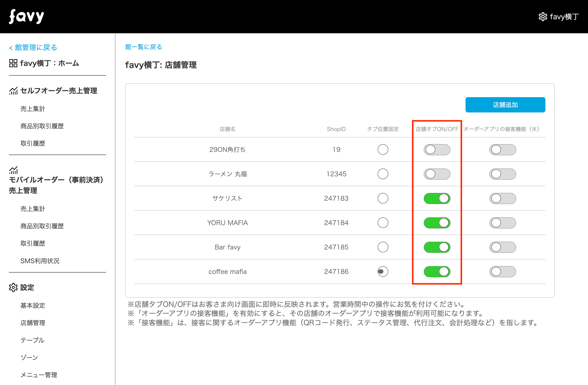The width and height of the screenshot is (588, 385).
Task: Open the gear icon beside favy横丁 in the header
Action: coord(543,17)
